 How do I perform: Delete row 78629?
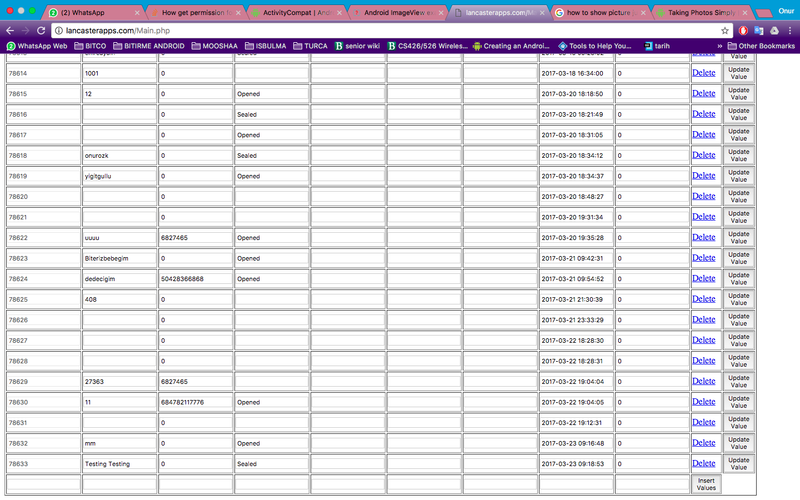click(x=704, y=381)
